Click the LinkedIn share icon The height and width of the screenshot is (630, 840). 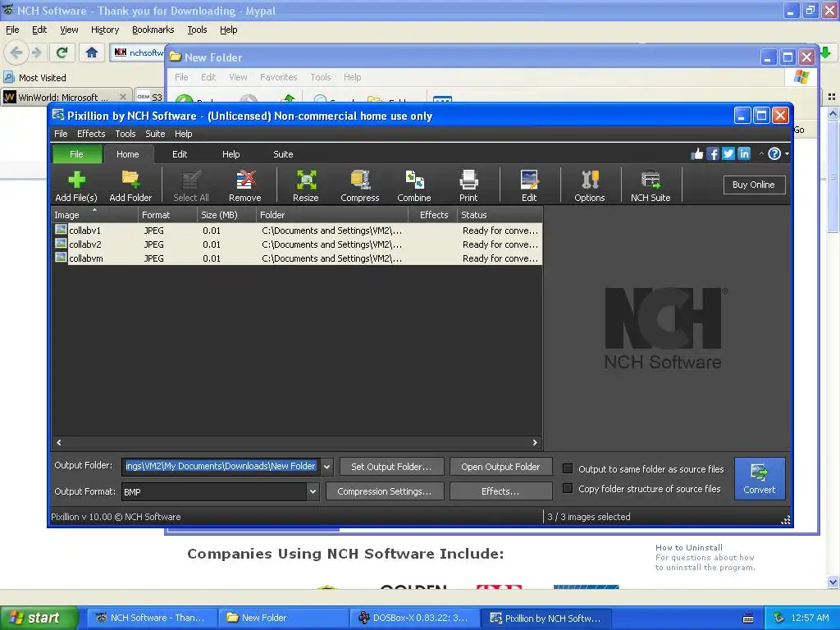pyautogui.click(x=743, y=154)
